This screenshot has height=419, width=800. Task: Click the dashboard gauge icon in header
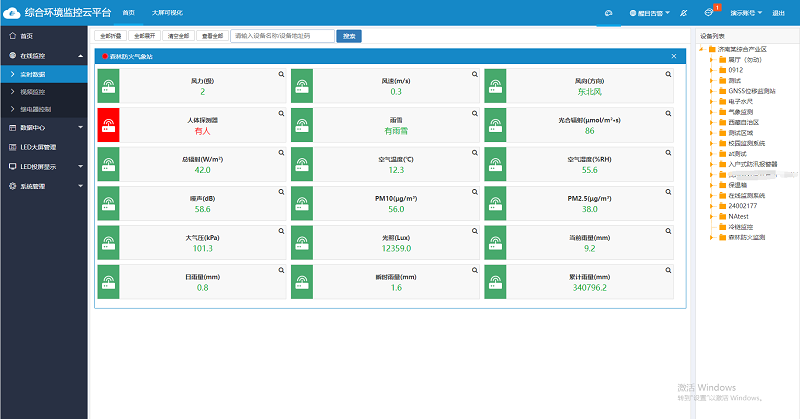pos(608,13)
